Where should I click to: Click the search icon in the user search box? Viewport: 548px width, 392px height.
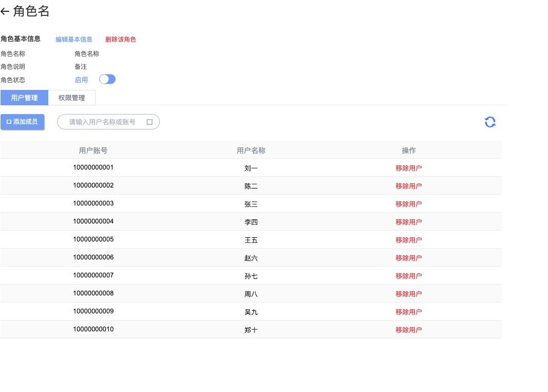(x=150, y=122)
